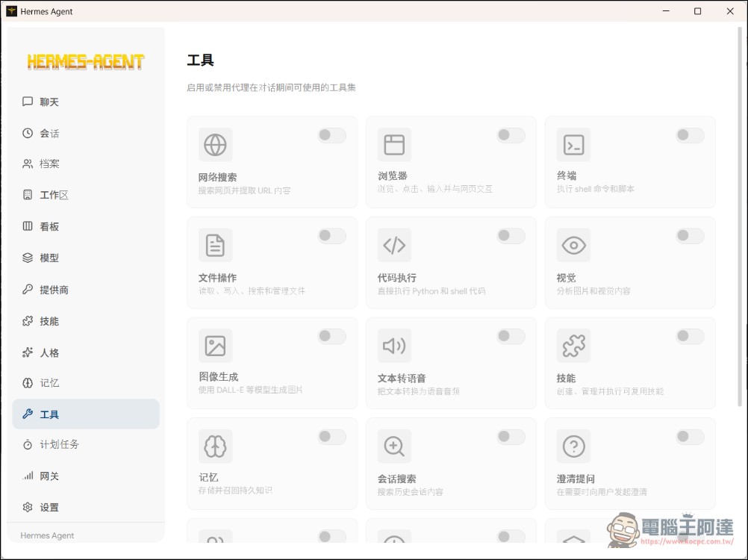Toggle the 终端 tool switch

pos(690,135)
